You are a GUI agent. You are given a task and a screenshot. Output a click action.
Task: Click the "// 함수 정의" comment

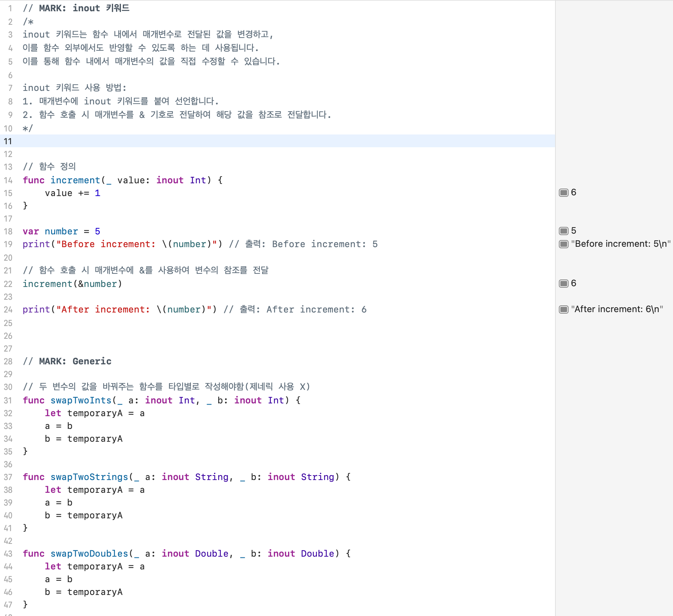click(x=49, y=166)
